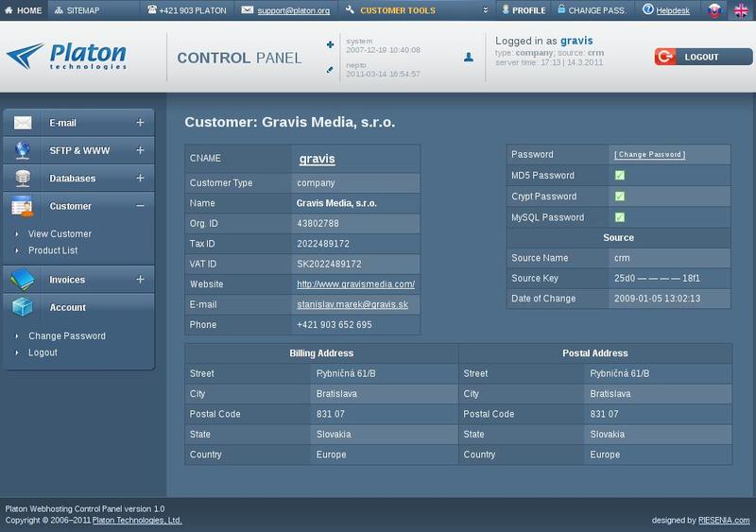Click the phone value +421 903 652 695

coord(335,325)
